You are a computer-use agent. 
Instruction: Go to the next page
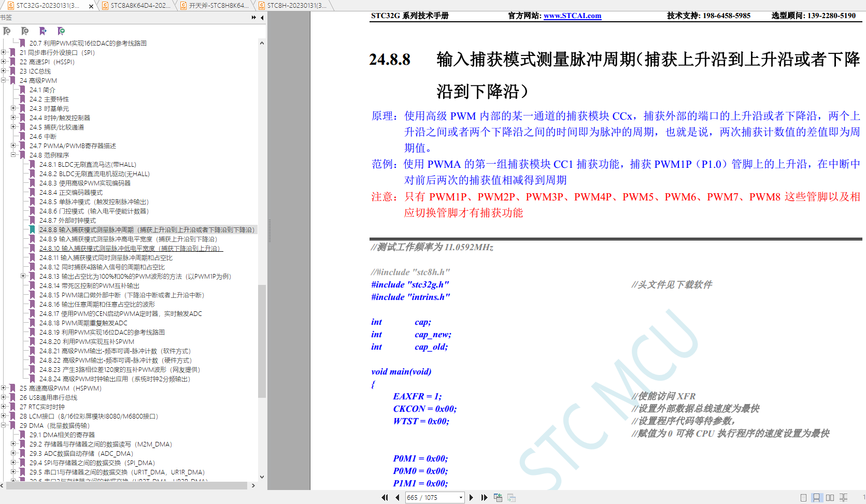[471, 497]
